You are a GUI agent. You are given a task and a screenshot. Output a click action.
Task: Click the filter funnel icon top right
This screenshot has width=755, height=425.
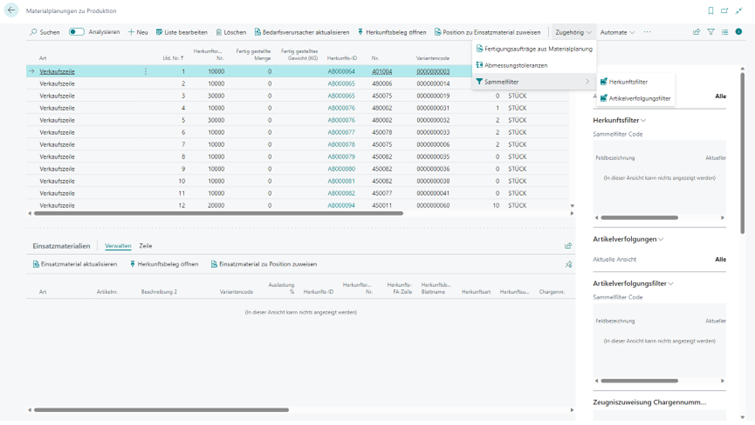tap(711, 32)
